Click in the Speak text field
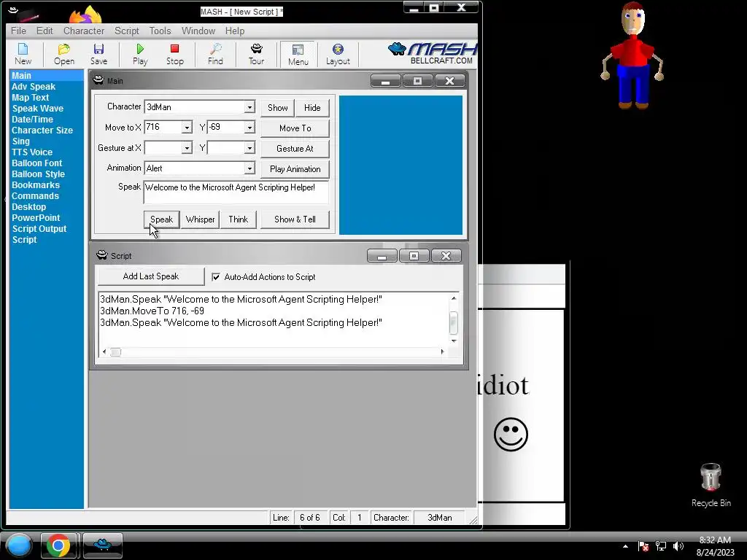The width and height of the screenshot is (747, 560). (236, 192)
